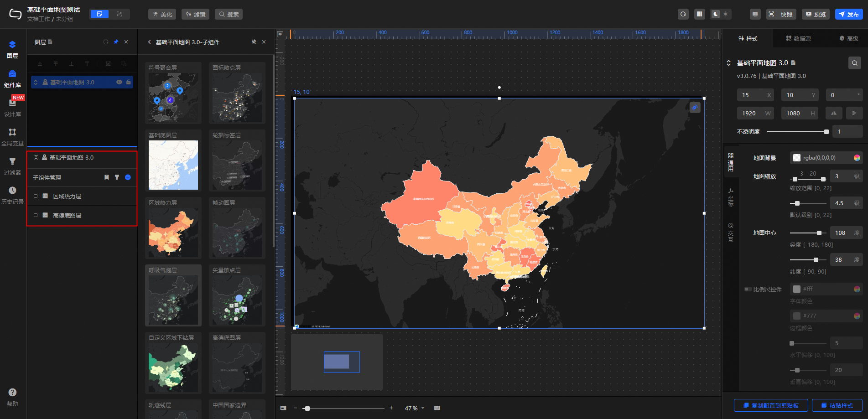Click the search icon in style panel
Viewport: 868px width, 419px height.
tap(854, 63)
